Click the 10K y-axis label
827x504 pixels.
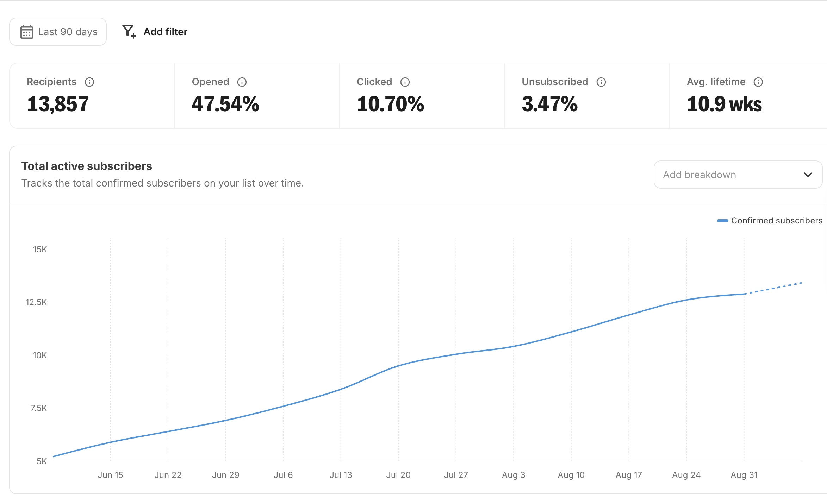point(40,355)
